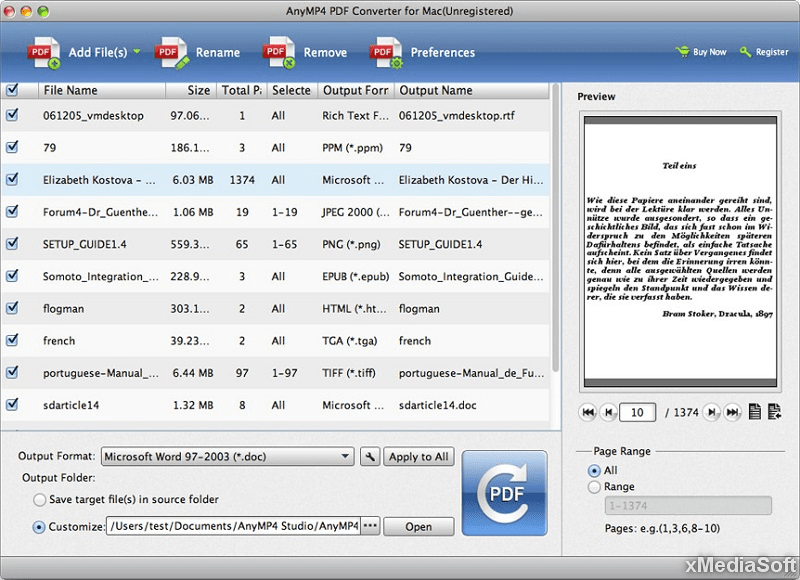
Task: Browse output folder with ellipsis button
Action: [x=370, y=526]
